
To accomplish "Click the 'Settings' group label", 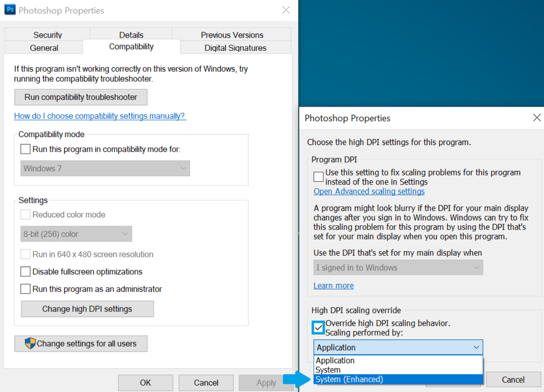I will [33, 200].
